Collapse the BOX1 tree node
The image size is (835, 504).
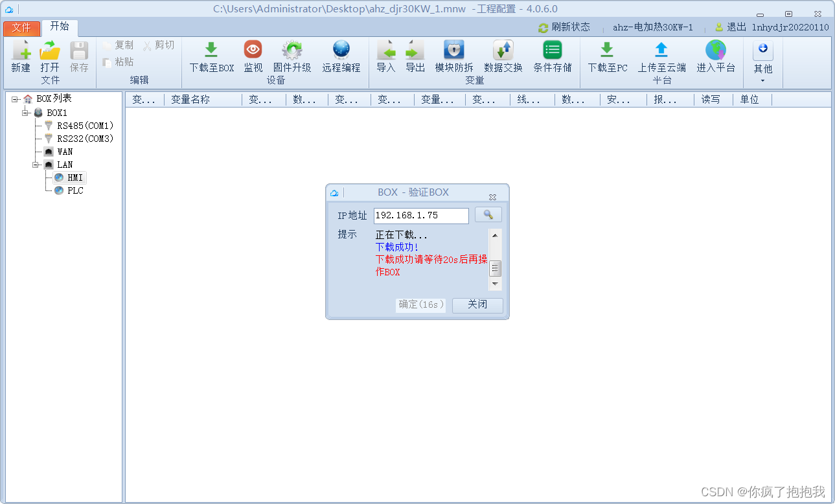[x=25, y=113]
